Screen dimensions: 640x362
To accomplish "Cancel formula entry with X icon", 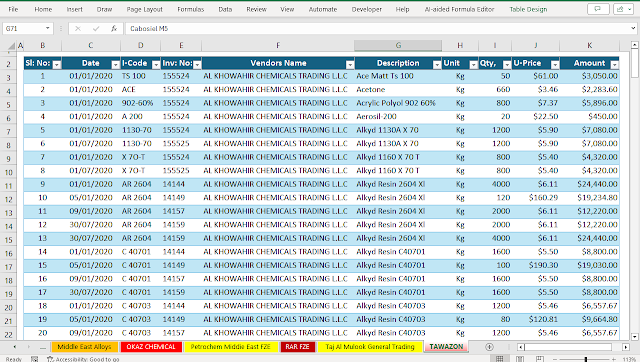I will coord(78,29).
